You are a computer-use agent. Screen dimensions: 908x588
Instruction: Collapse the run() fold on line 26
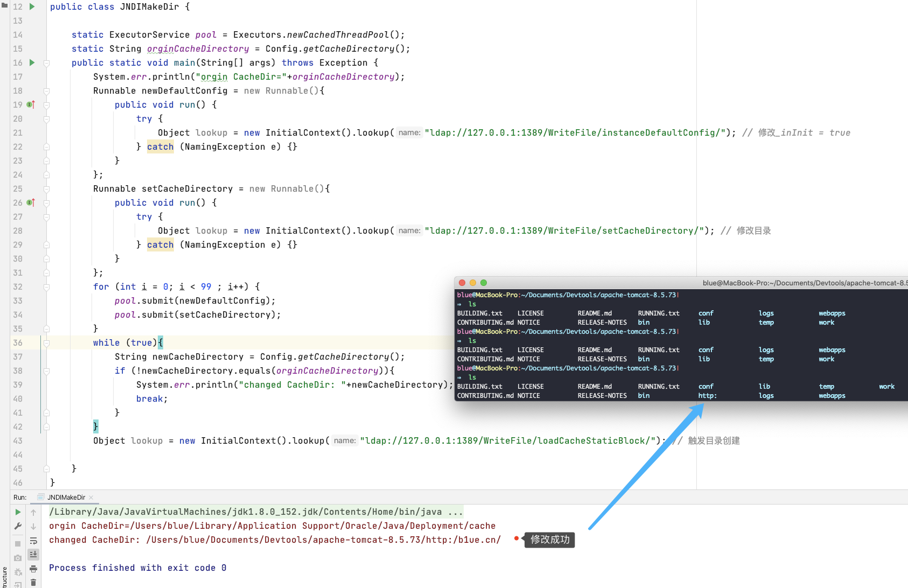[47, 203]
